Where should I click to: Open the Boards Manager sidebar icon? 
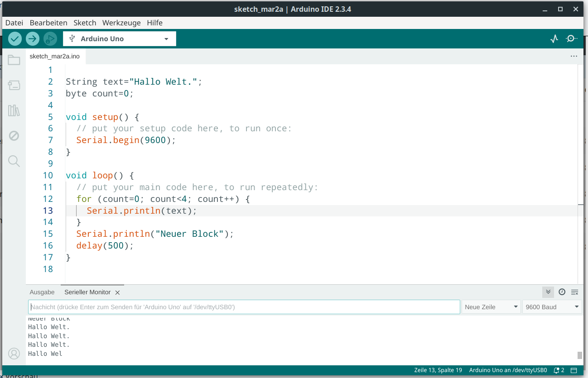click(14, 85)
